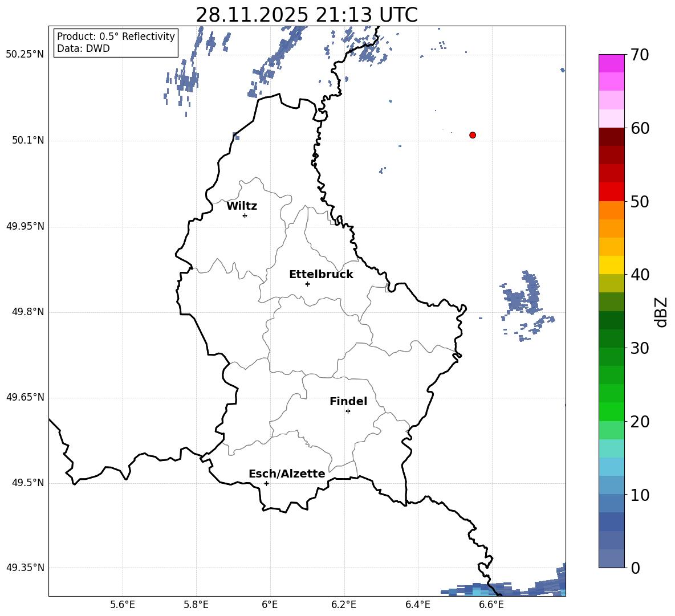Click the colorbar 10 tick label
The height and width of the screenshot is (616, 675).
click(x=640, y=495)
